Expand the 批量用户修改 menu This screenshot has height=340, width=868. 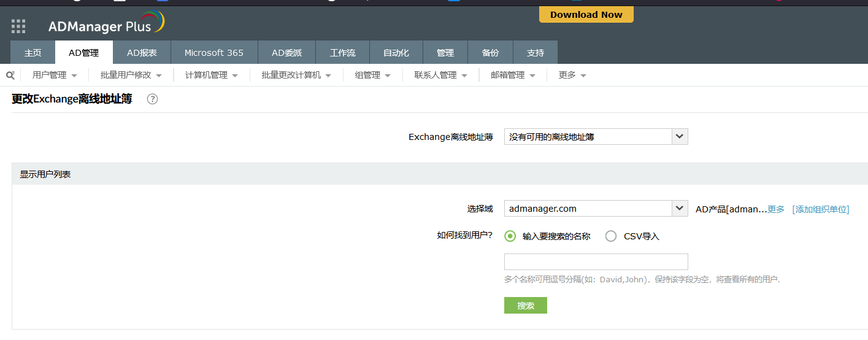coord(131,75)
